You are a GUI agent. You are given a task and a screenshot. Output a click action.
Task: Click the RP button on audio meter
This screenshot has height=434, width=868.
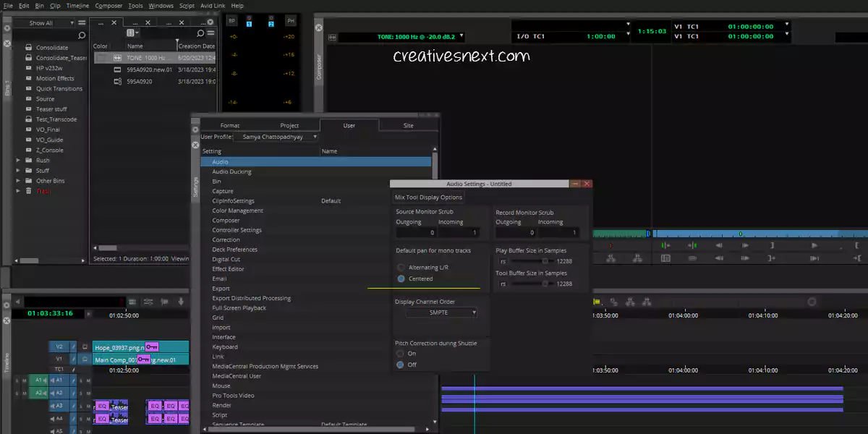click(x=232, y=22)
